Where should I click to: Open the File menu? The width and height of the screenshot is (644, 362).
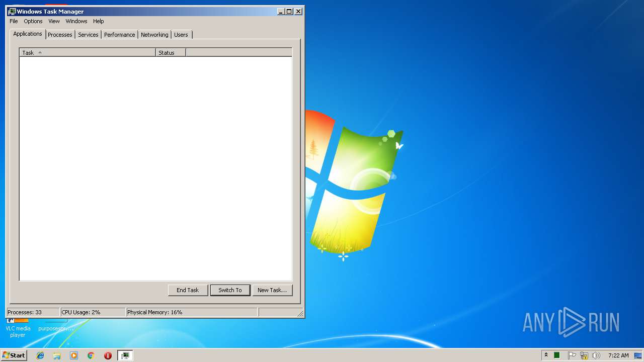(14, 21)
